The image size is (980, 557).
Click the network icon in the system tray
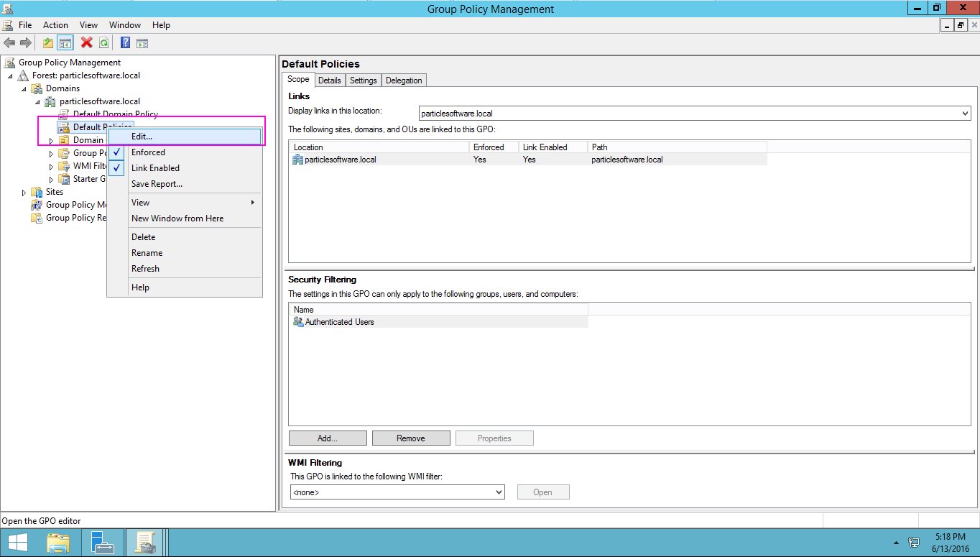(914, 543)
